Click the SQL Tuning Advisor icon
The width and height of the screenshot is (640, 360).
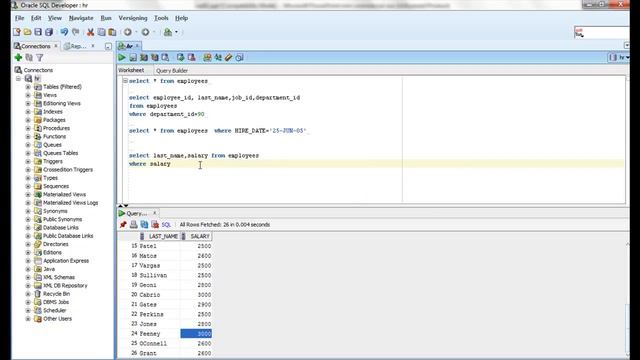pyautogui.click(x=165, y=58)
